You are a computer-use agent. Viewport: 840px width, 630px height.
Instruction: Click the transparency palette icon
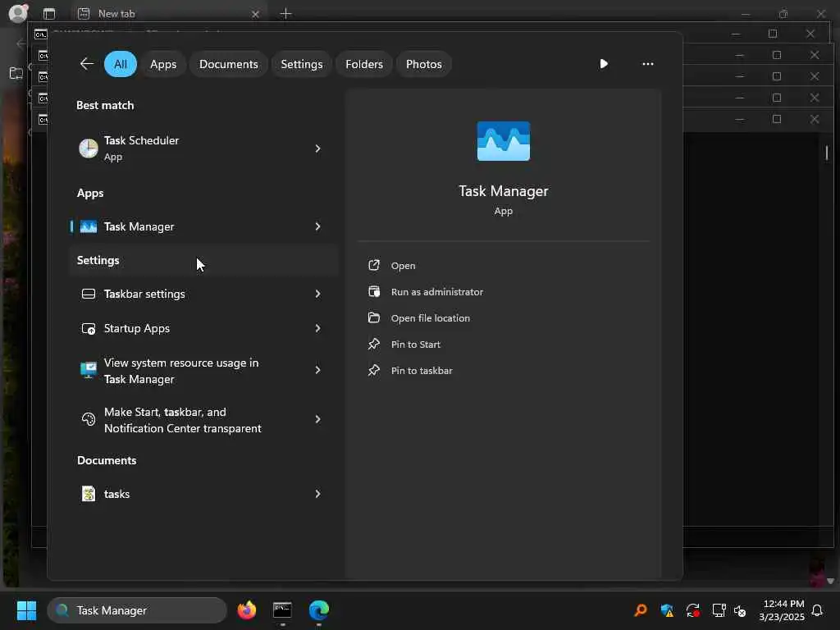point(89,419)
